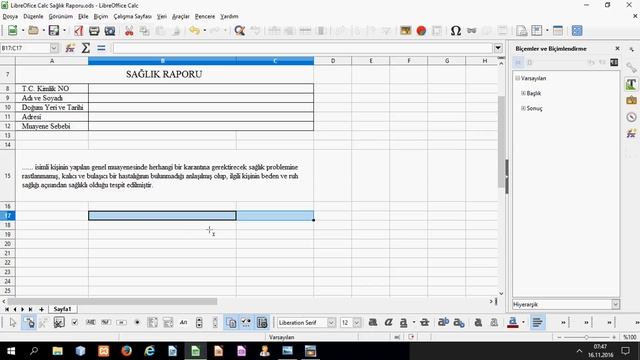Open print preview
Screen dimensions: 640x360
click(x=109, y=31)
